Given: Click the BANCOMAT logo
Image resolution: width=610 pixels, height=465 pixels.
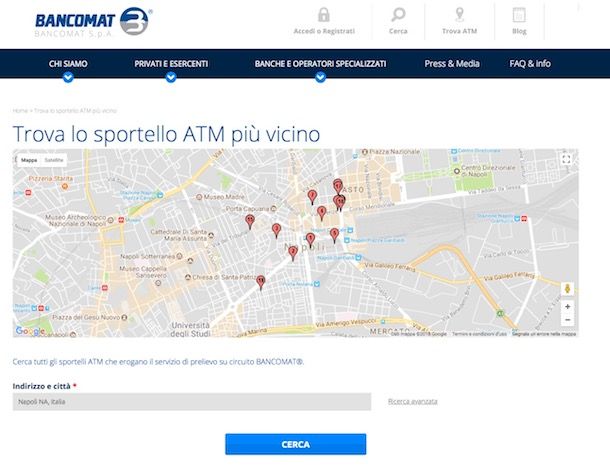Looking at the screenshot, I should point(93,22).
